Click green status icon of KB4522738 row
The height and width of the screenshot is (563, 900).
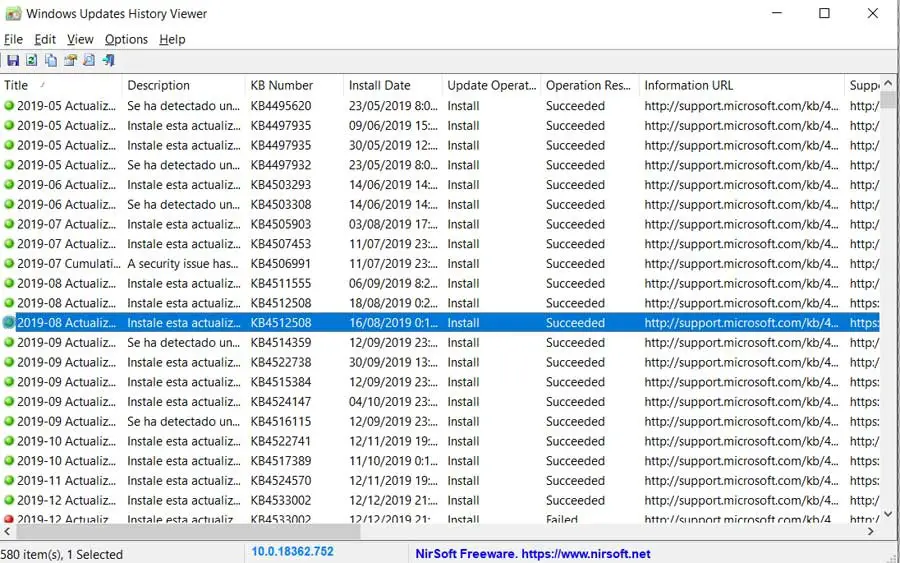(9, 362)
